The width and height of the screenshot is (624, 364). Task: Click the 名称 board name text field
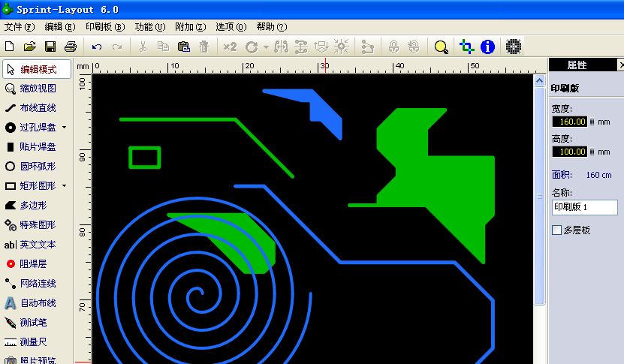click(583, 207)
